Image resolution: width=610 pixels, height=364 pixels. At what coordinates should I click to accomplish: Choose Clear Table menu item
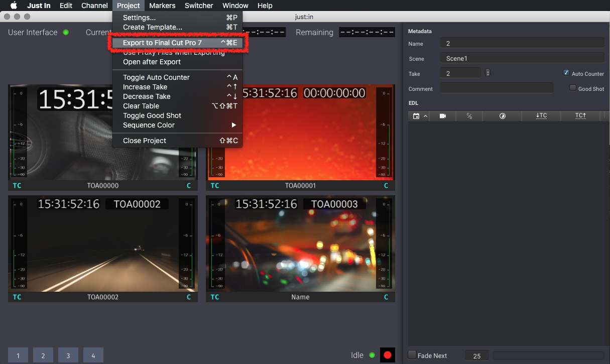point(177,106)
